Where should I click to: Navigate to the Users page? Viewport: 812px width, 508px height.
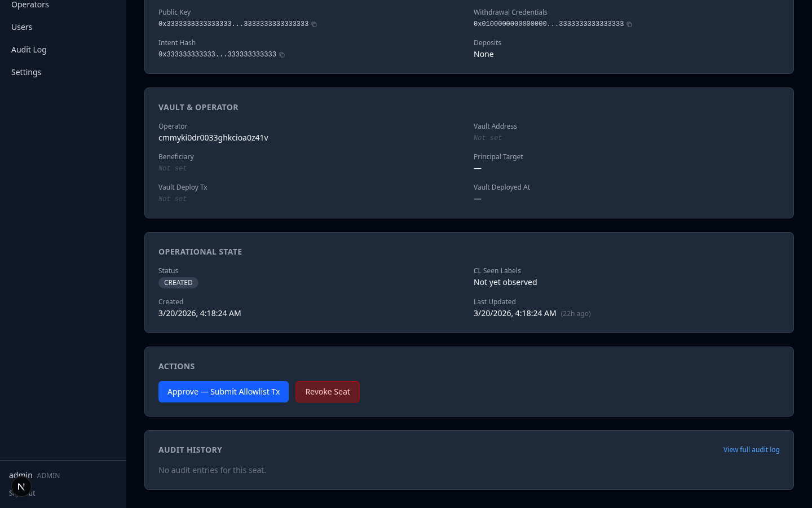21,27
